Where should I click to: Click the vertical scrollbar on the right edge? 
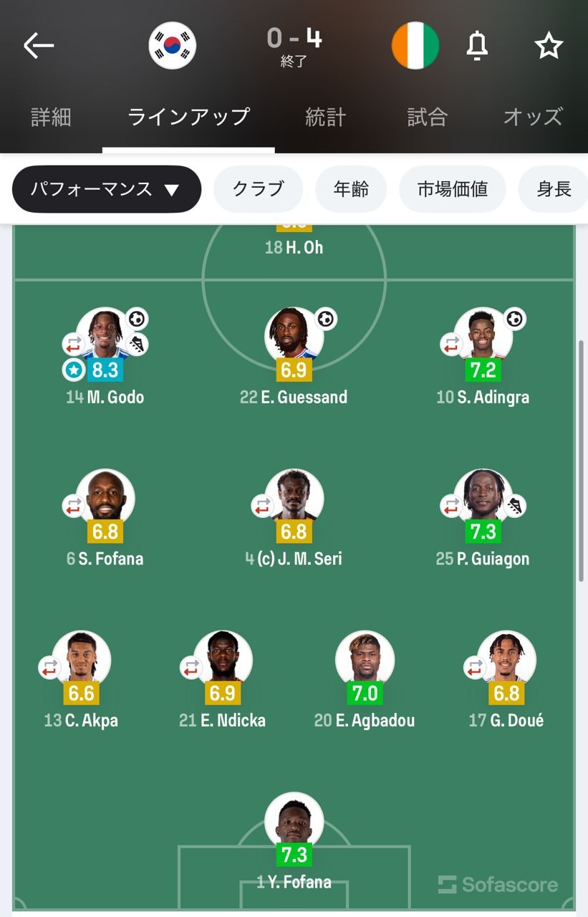581,458
